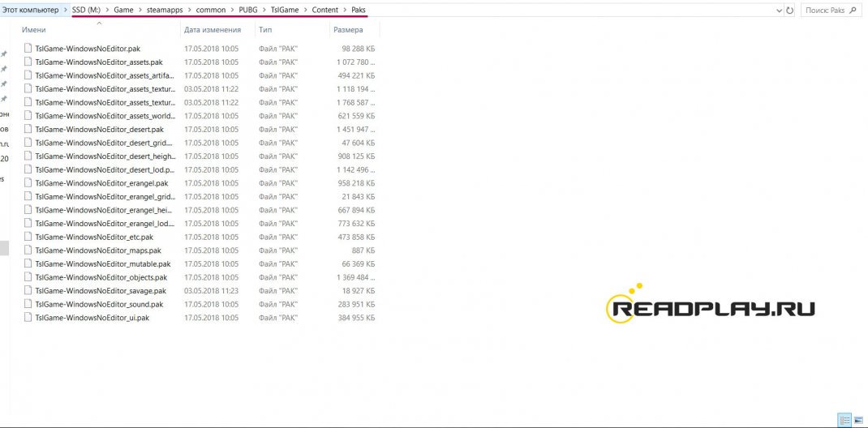
Task: Navigate to common folder breadcrumb
Action: pos(211,10)
